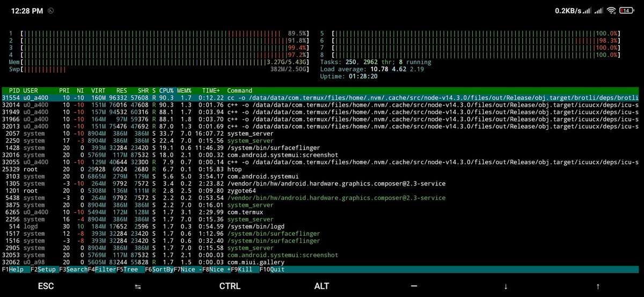Sort by USER column header
Image resolution: width=644 pixels, height=297 pixels.
click(31, 91)
